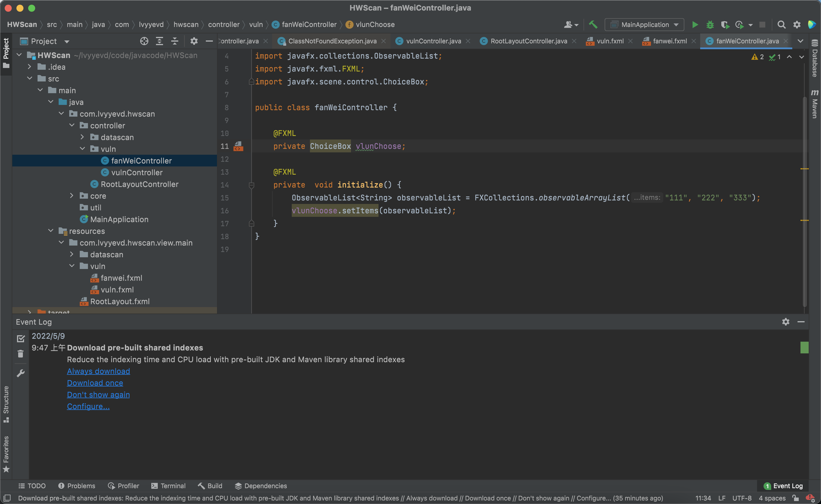Screen dimensions: 821x504
Task: Close the fanWeiController.java tab
Action: point(786,41)
